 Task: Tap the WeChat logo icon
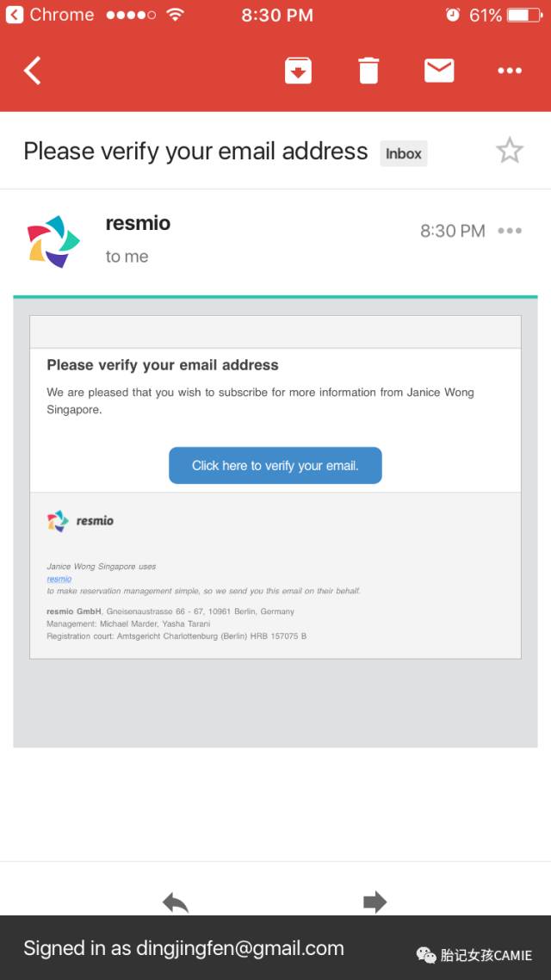pyautogui.click(x=426, y=954)
